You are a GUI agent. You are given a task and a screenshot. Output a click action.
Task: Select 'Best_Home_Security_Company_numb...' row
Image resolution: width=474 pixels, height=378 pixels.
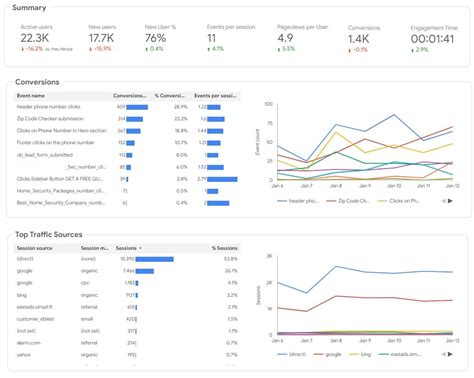[x=127, y=203]
